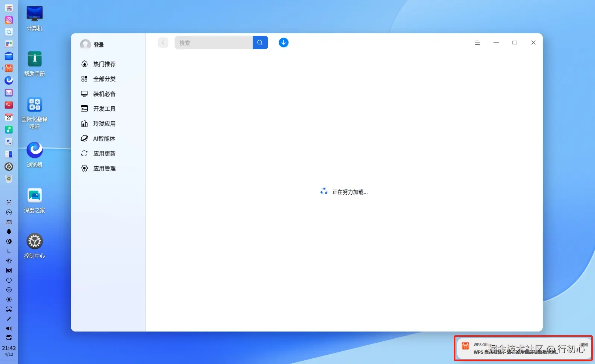595x364 pixels.
Task: Click the orange app store dock icon
Action: click(9, 68)
